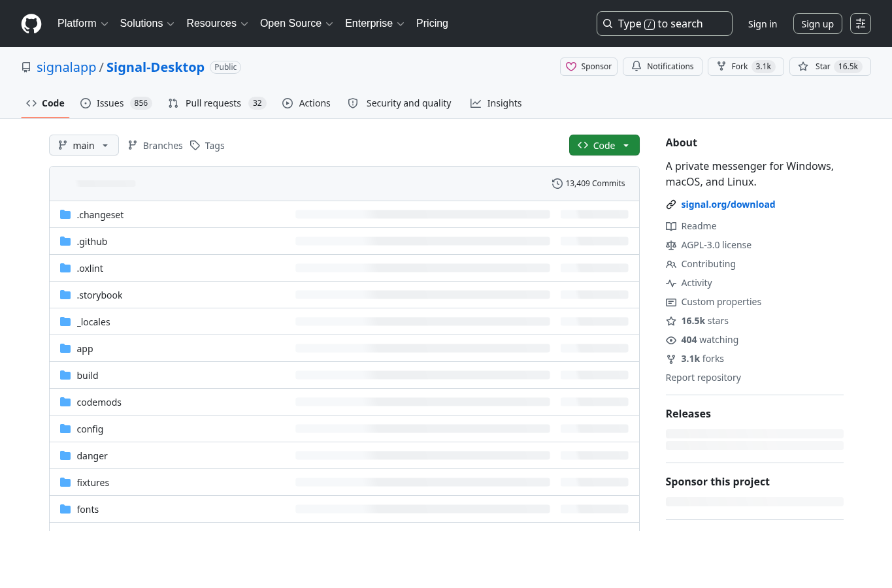Screen dimensions: 892x588
Task: Expand the Enterprise menu
Action: coord(374,24)
